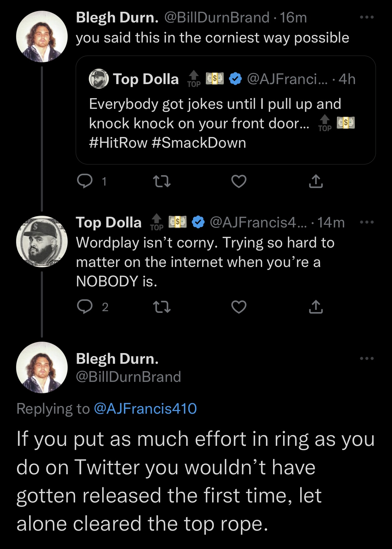Open the @AJFrancis410 mention link
Viewport: 392px width, 549px height.
(x=145, y=409)
